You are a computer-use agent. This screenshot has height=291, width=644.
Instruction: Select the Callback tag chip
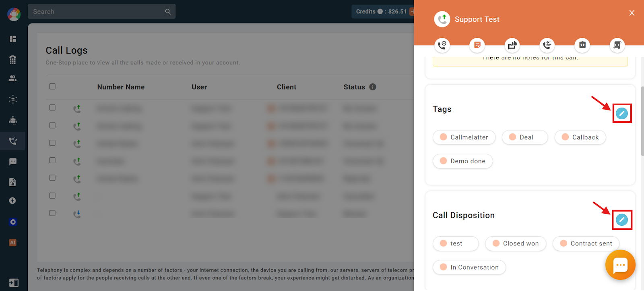click(580, 137)
